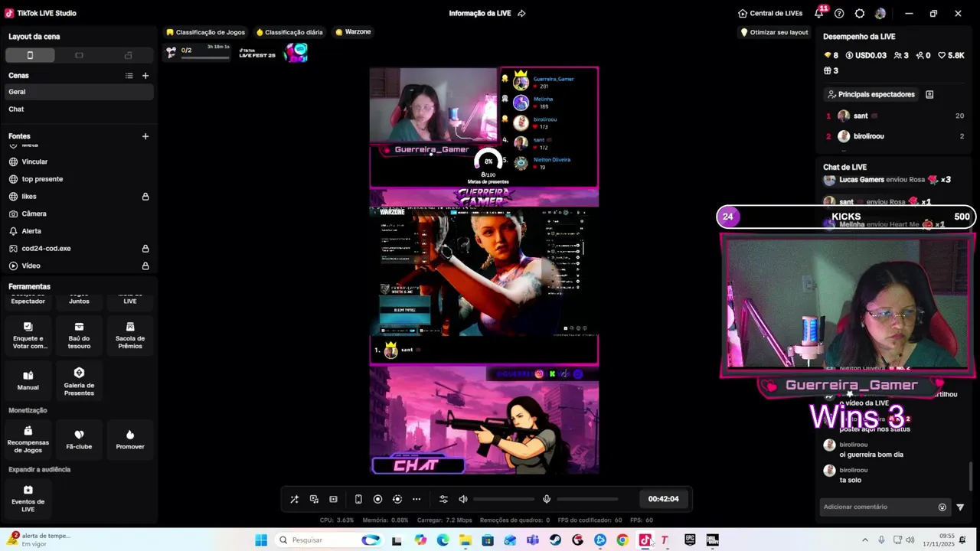Open Sacola de Prêmios tool

[130, 336]
